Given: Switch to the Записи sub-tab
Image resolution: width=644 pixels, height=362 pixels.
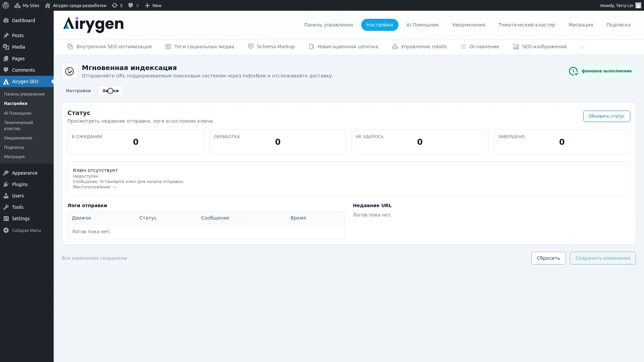Looking at the screenshot, I should coord(110,91).
